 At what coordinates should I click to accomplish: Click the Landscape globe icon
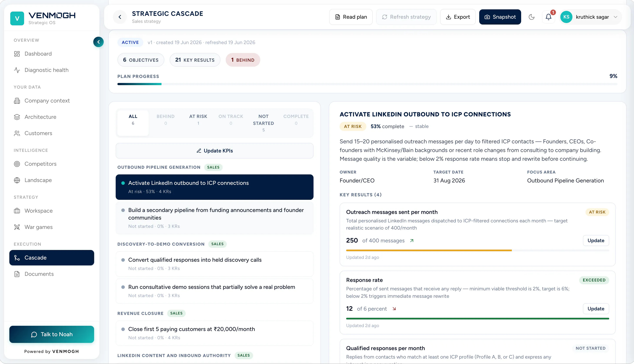click(x=17, y=180)
